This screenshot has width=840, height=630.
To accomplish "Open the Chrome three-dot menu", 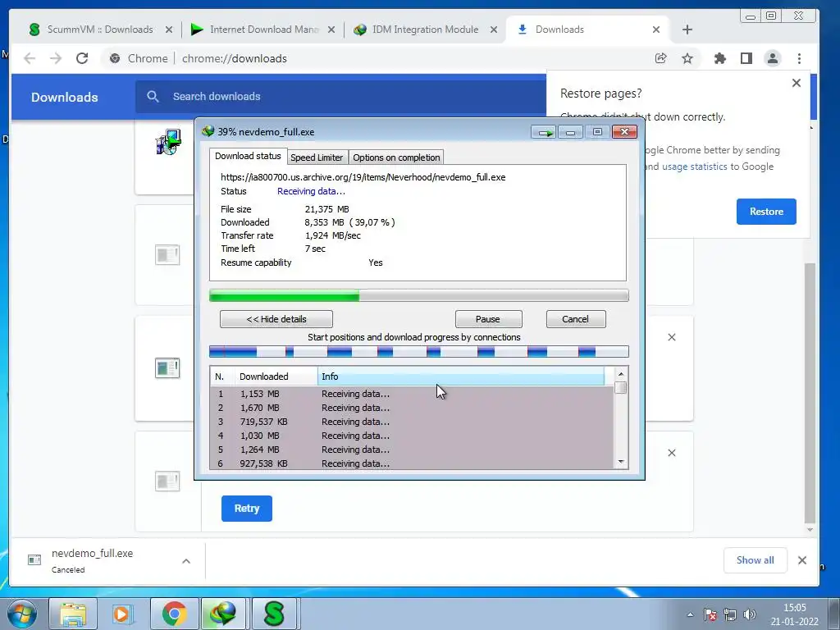I will tap(799, 58).
